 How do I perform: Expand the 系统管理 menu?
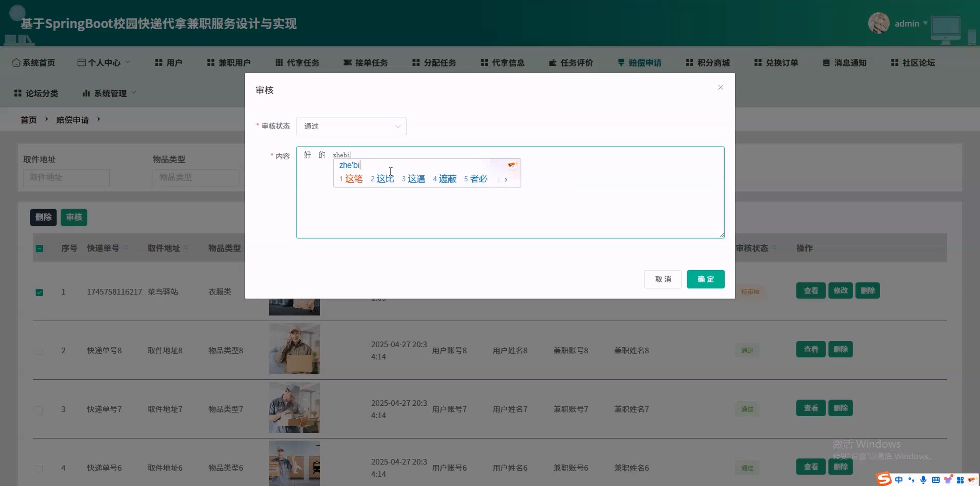(x=110, y=93)
